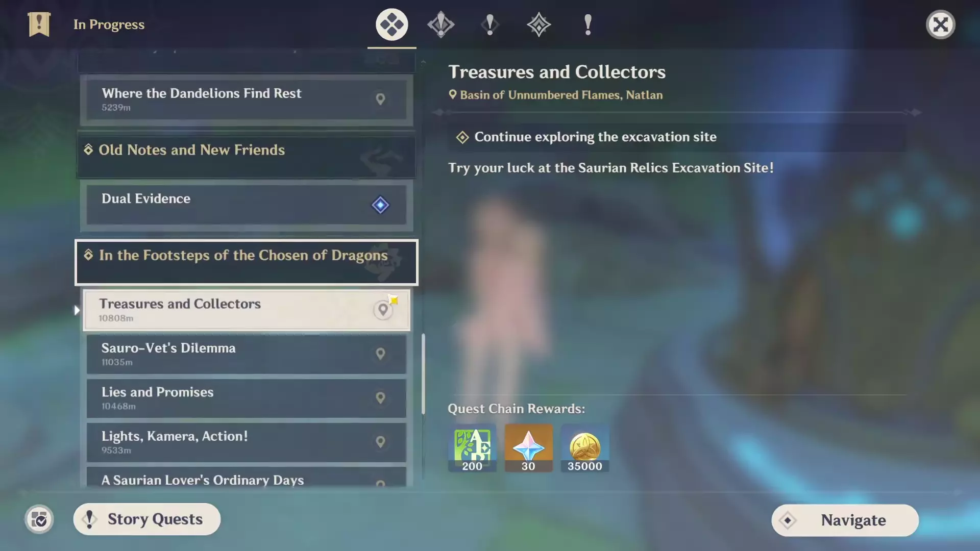Toggle the completed quests checklist icon
Viewport: 980px width, 551px height.
click(x=39, y=519)
